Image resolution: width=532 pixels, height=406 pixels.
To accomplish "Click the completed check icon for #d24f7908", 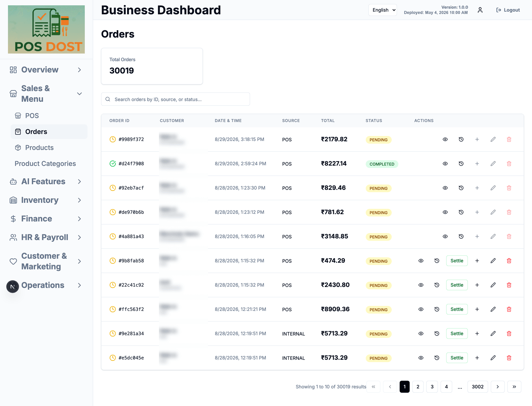I will [113, 164].
